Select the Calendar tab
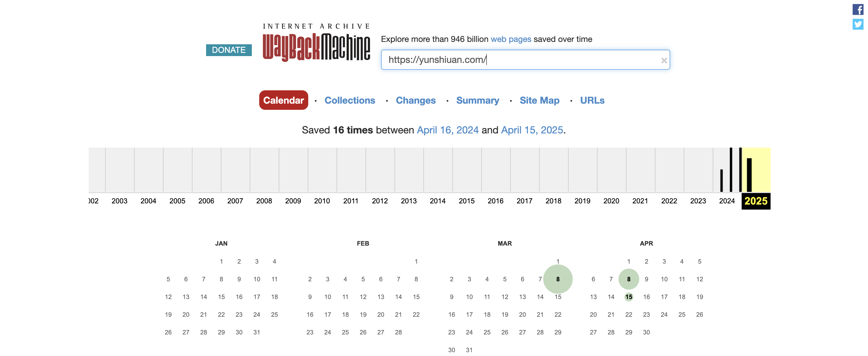Screen dimensions: 868x356 [283, 100]
